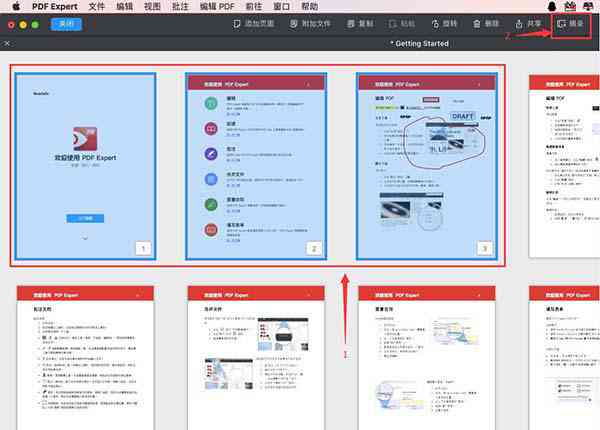
Task: Select the third thumbnail in second row
Action: pos(427,358)
